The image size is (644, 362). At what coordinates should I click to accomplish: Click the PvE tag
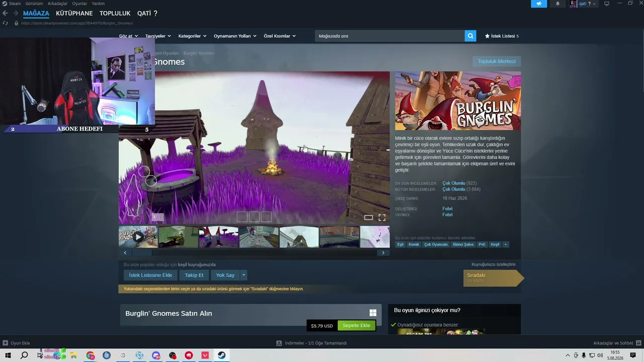pos(482,244)
